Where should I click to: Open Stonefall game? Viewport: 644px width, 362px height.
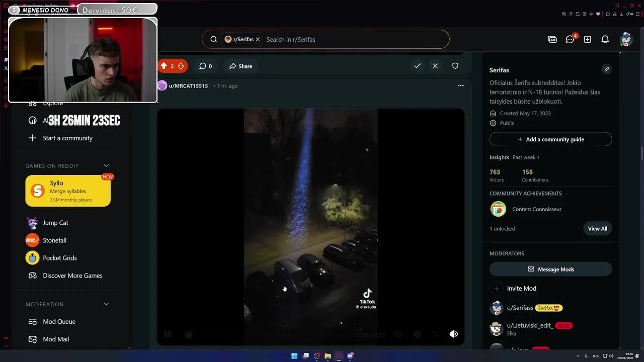point(54,240)
